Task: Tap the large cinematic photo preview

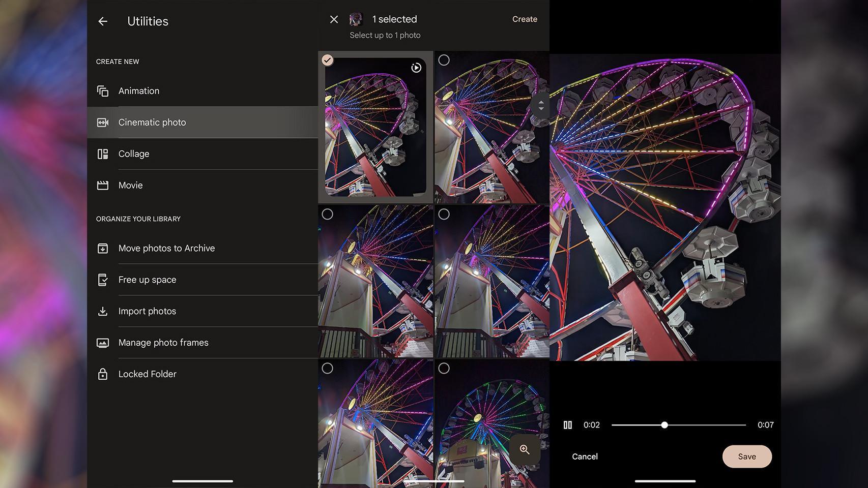Action: coord(665,207)
